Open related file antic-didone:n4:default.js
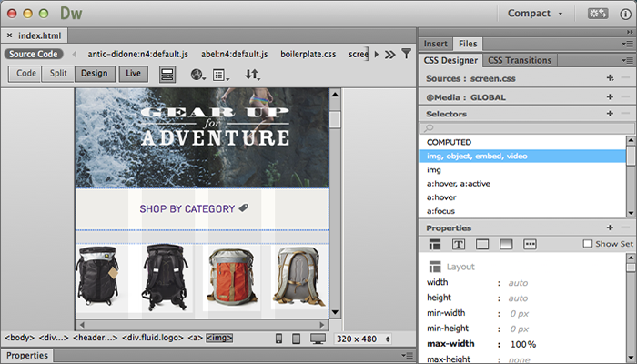The width and height of the screenshot is (637, 364). point(137,54)
